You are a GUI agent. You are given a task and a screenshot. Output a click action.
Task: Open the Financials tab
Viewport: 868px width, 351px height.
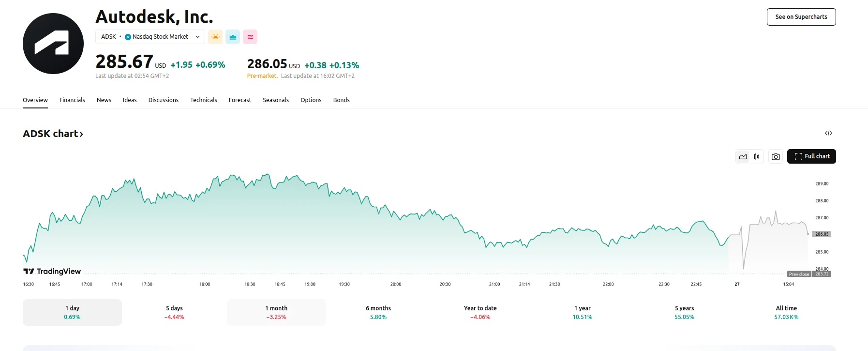[x=72, y=100]
